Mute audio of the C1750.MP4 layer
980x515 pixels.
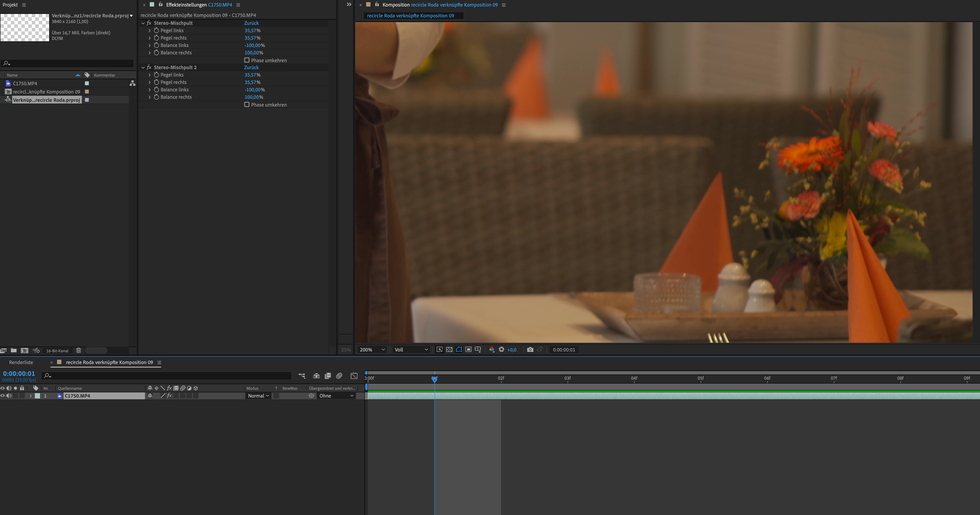9,396
